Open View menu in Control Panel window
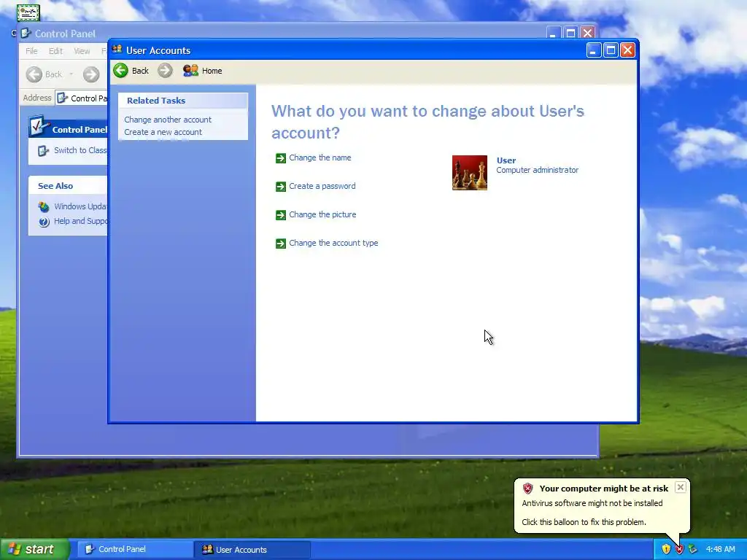The width and height of the screenshot is (747, 560). click(82, 51)
